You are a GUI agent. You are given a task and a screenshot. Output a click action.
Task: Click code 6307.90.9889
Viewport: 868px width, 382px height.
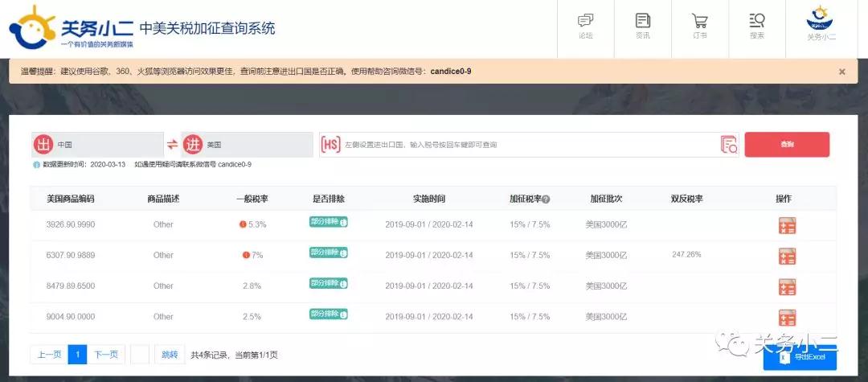coord(70,255)
